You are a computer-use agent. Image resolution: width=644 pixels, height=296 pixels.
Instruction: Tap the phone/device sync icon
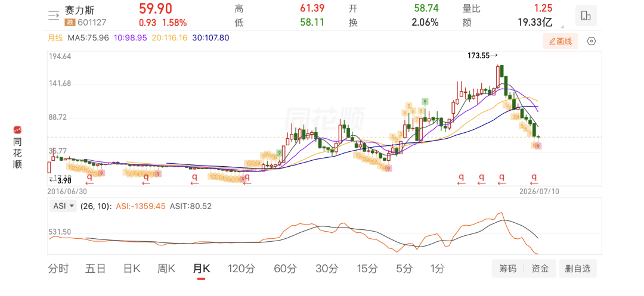coord(586,15)
